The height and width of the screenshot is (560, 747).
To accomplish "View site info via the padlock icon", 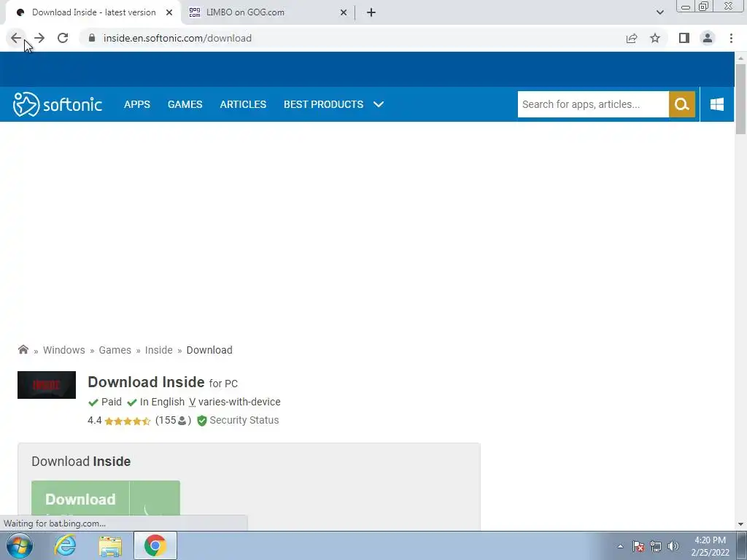I will pyautogui.click(x=92, y=38).
